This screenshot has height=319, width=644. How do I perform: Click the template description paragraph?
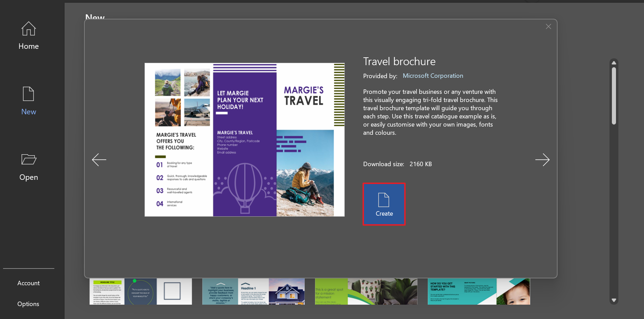click(x=430, y=112)
